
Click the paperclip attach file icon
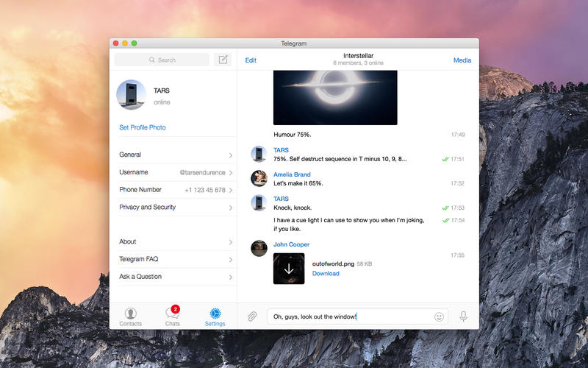click(x=252, y=316)
